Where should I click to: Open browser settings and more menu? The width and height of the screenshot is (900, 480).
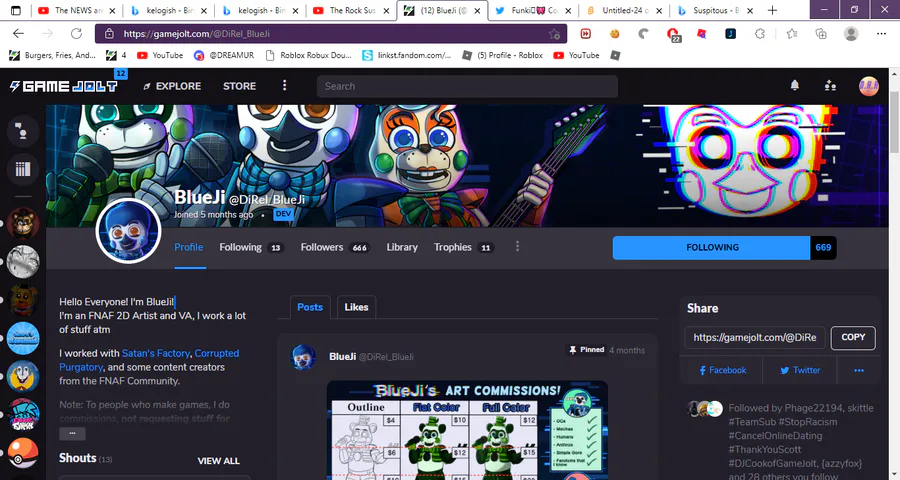point(882,34)
